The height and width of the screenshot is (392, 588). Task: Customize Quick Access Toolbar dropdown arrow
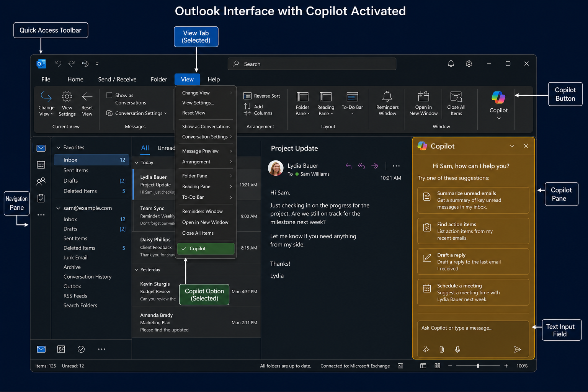tap(97, 64)
